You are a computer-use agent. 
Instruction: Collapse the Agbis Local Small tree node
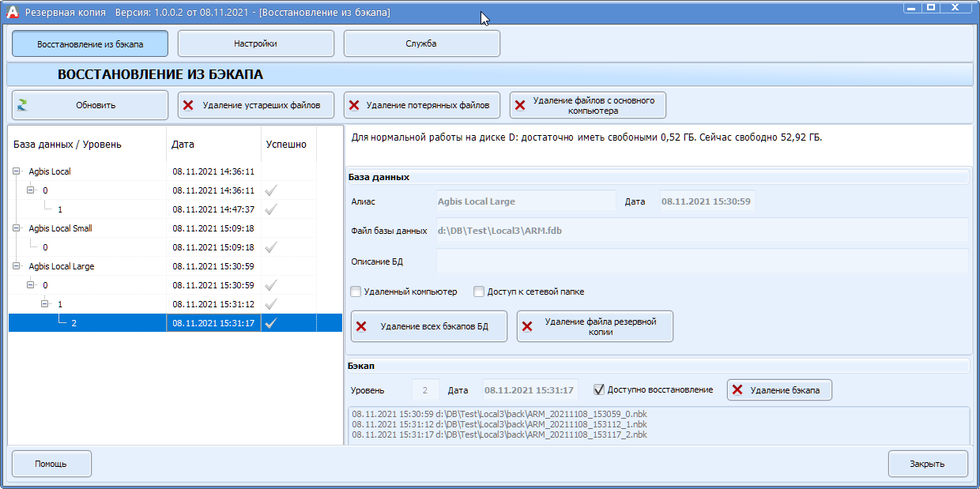coord(17,228)
